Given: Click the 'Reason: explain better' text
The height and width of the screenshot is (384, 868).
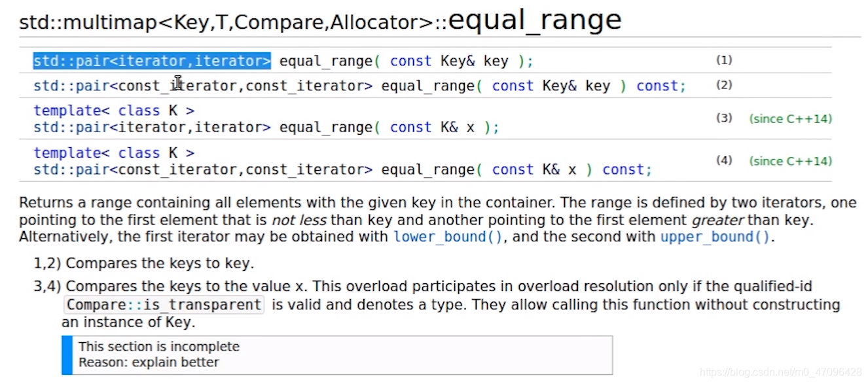Looking at the screenshot, I should coord(149,362).
